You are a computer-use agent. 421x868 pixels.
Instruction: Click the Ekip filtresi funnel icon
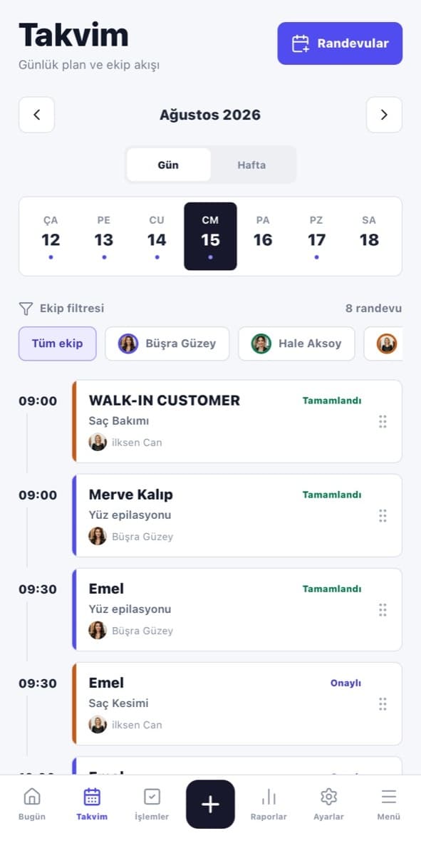(x=26, y=309)
